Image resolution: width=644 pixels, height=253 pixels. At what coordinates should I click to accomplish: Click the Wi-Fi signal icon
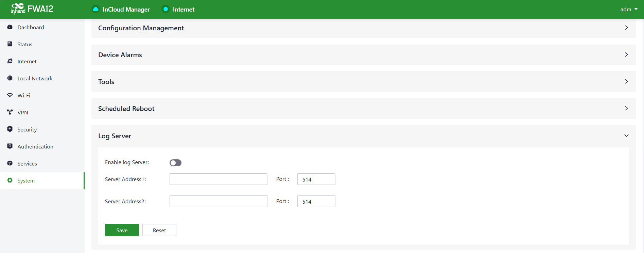coord(10,95)
